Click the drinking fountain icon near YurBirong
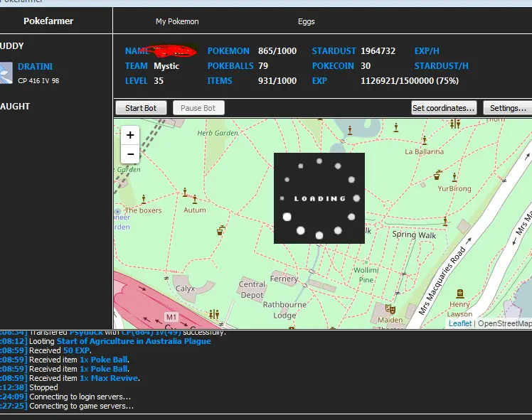This screenshot has height=420, width=532. click(x=437, y=176)
